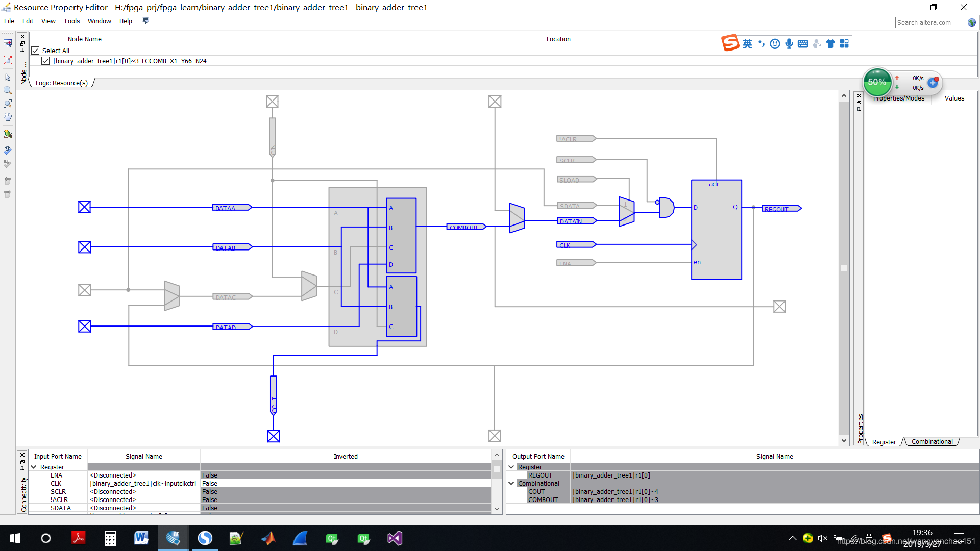Viewport: 980px width, 551px height.
Task: Uncheck the binary_adder_tree1|r1[0]~3 node checkbox
Action: (45, 61)
